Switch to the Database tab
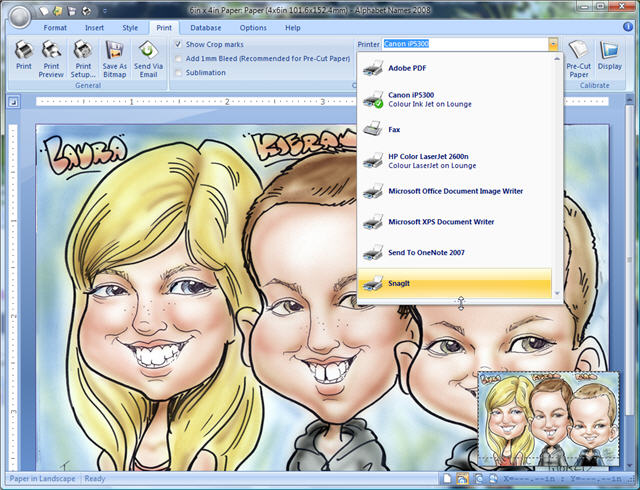This screenshot has height=490, width=640. point(205,28)
